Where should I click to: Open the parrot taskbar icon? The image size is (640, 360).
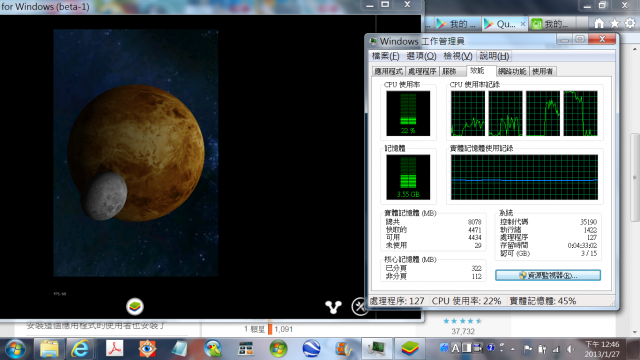point(213,349)
